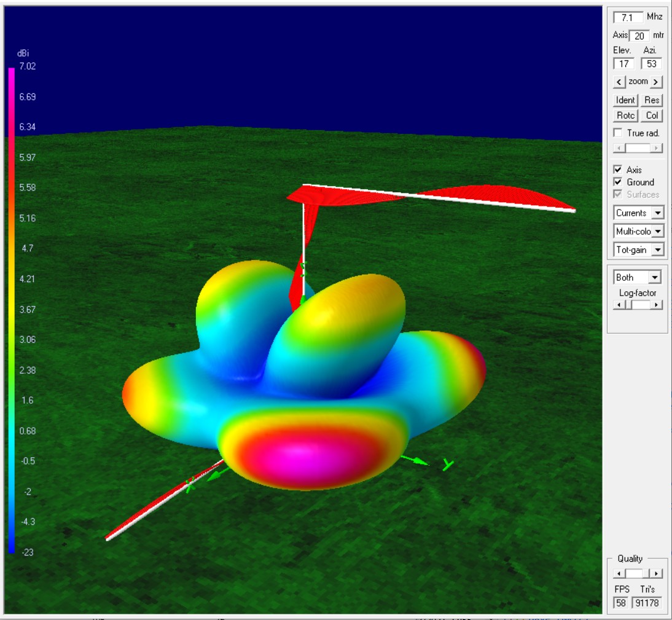Click the Col color button
The height and width of the screenshot is (620, 672).
(x=652, y=116)
